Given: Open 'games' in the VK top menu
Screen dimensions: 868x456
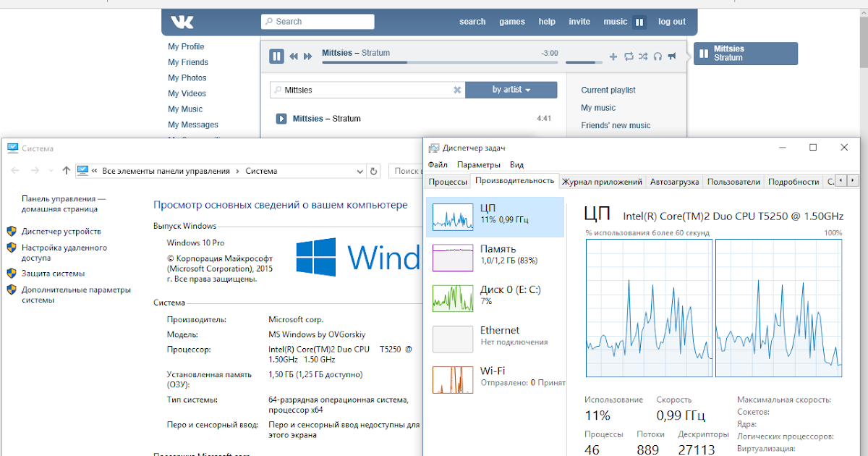Looking at the screenshot, I should [512, 22].
